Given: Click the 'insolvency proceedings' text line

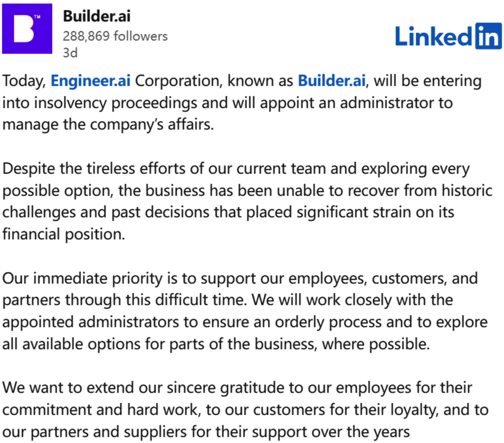Looking at the screenshot, I should [228, 103].
